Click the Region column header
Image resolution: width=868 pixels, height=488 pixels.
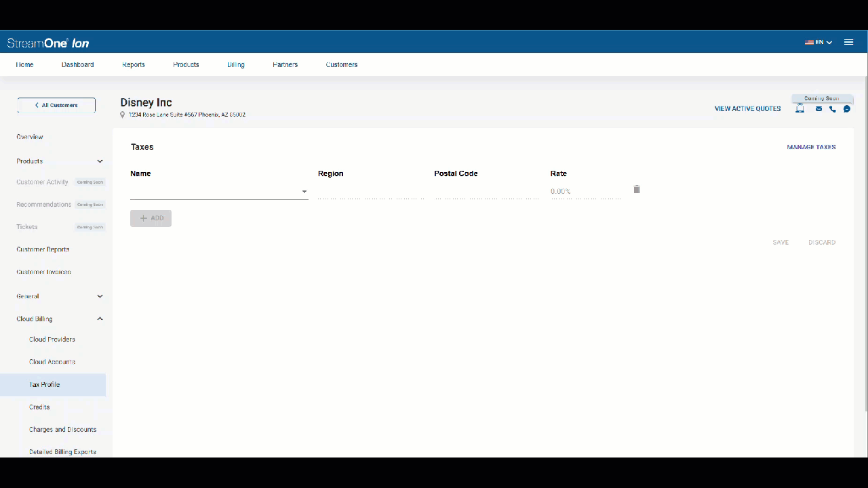pos(331,174)
